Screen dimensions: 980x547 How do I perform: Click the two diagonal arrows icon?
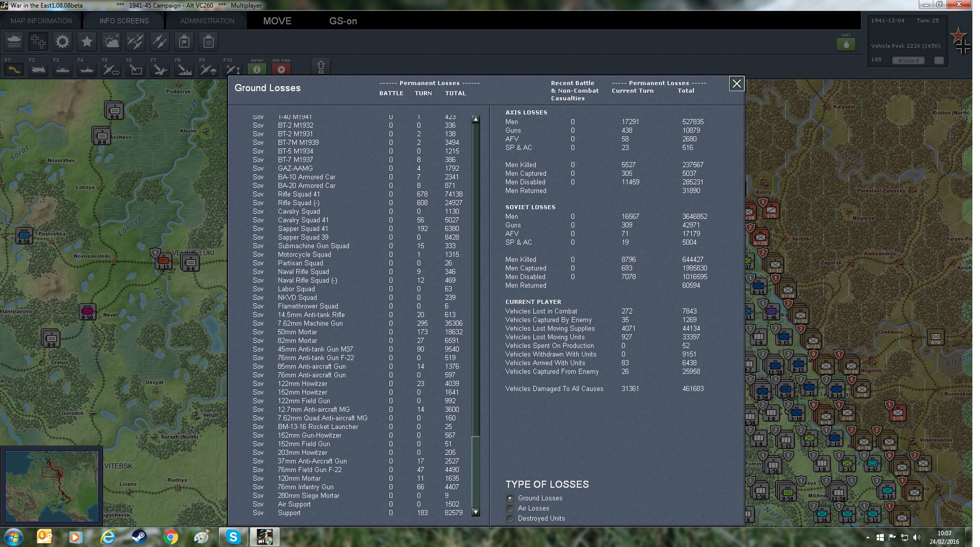(x=160, y=42)
